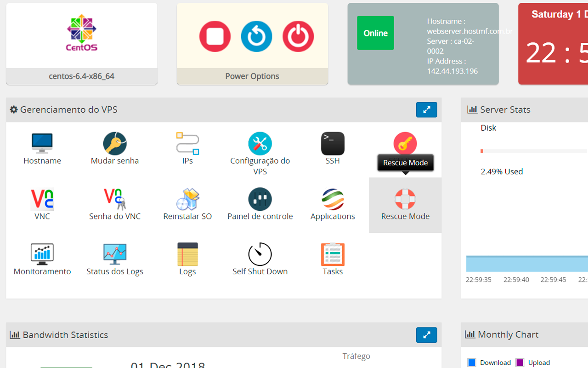Open the Logs notepad icon
The width and height of the screenshot is (588, 368).
187,254
